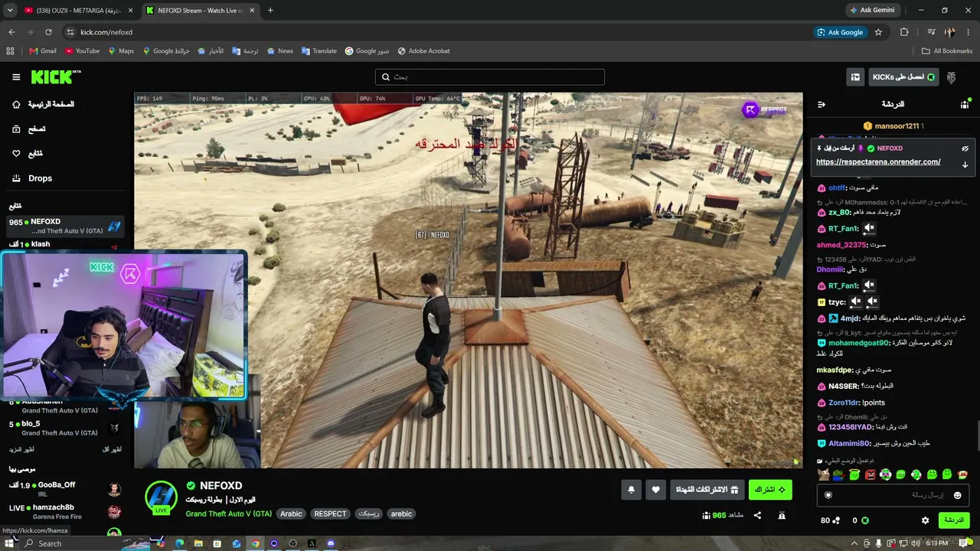980x551 pixels.
Task: Open the theatre layout icon beside KICKs button
Action: 855,77
